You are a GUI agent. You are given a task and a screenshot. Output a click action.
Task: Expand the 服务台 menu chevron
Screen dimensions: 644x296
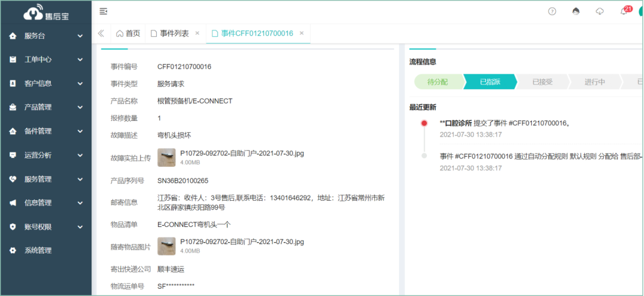(80, 36)
